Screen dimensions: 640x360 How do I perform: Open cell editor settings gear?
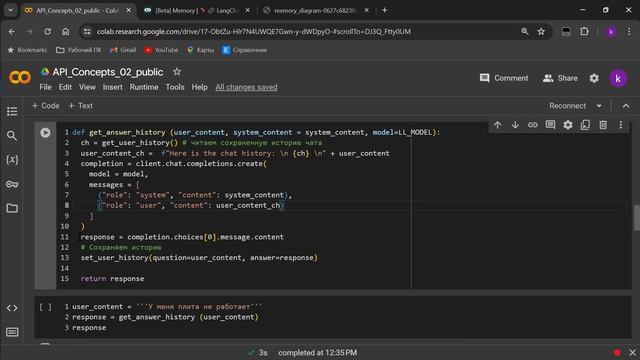point(568,125)
